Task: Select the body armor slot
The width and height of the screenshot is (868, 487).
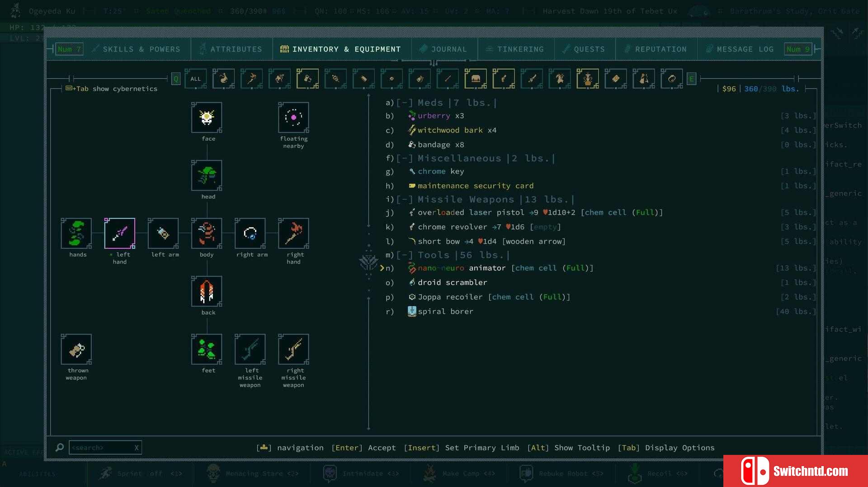Action: coord(207,233)
